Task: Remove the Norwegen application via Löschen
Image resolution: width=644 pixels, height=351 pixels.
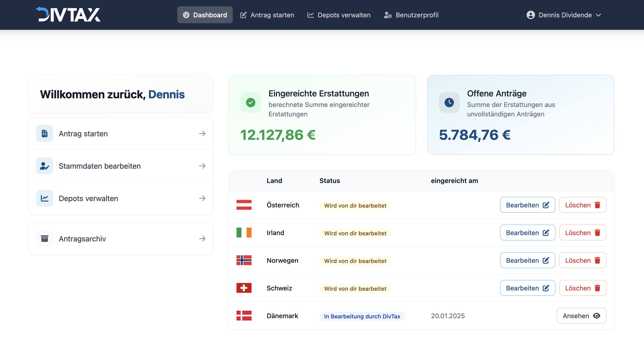Action: [x=583, y=261]
